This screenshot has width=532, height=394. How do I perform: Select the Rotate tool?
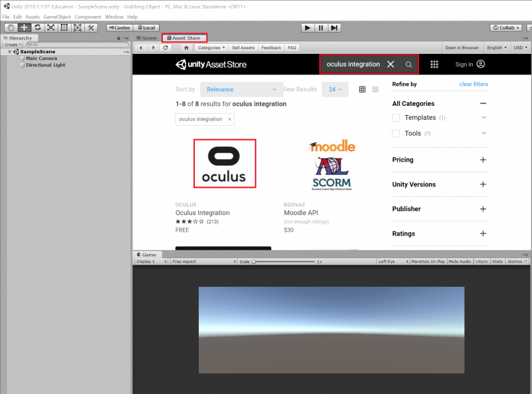38,28
